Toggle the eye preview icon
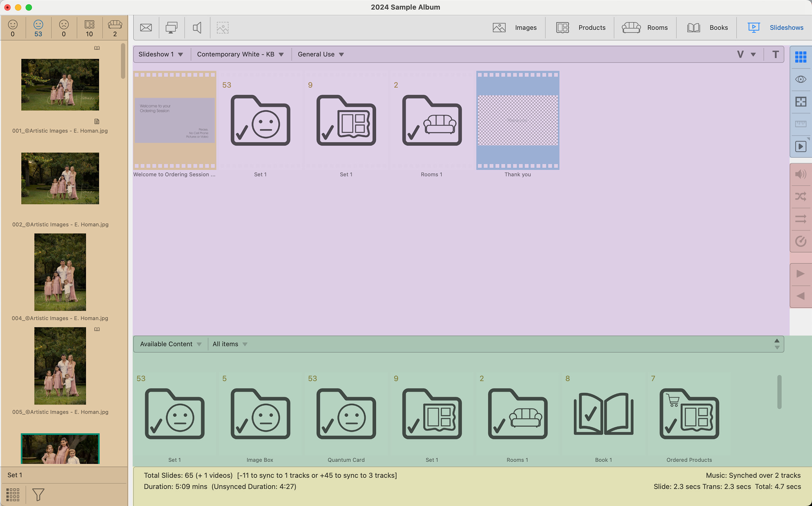This screenshot has height=506, width=812. pos(800,79)
